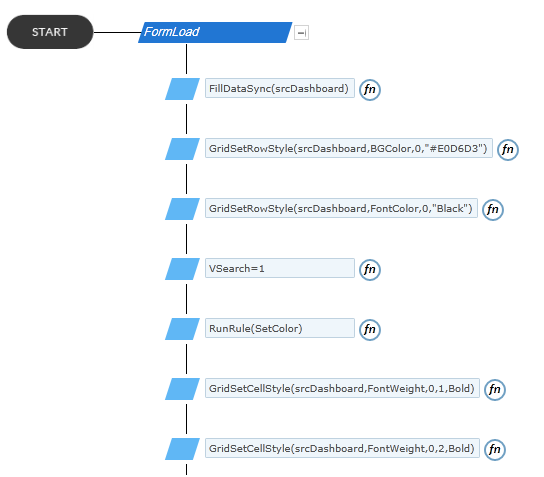Select parallelogram node beside VSearch=1

click(182, 269)
